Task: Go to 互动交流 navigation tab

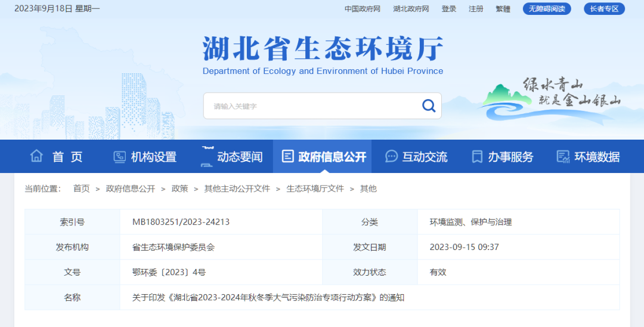Action: pyautogui.click(x=416, y=156)
